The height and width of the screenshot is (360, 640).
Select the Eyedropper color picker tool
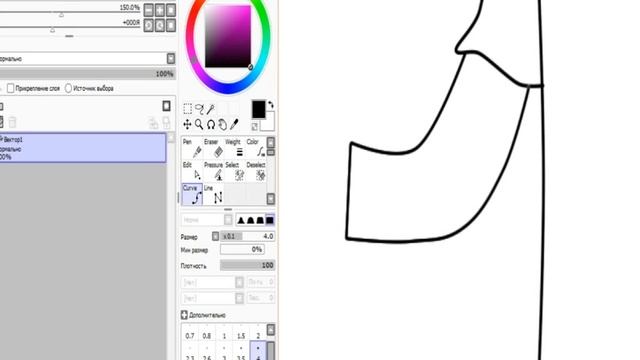pyautogui.click(x=234, y=124)
